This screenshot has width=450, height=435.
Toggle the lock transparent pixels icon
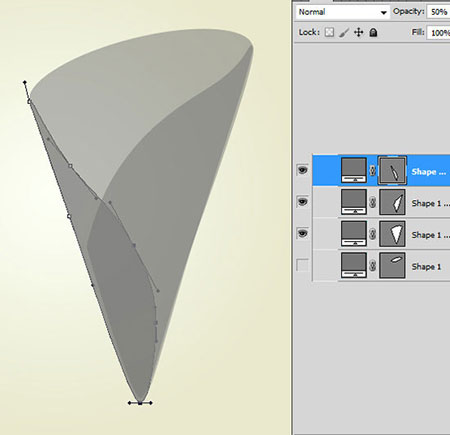point(329,32)
